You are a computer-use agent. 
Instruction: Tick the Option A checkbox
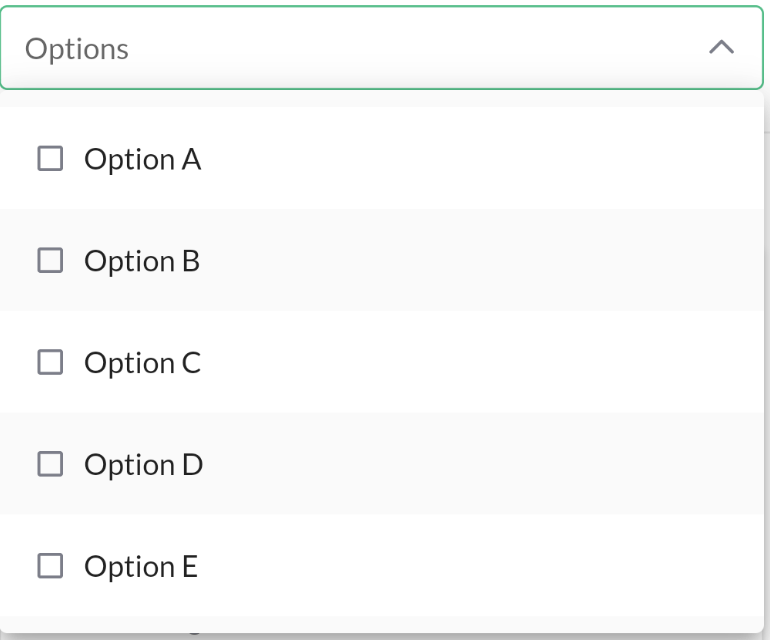(50, 158)
